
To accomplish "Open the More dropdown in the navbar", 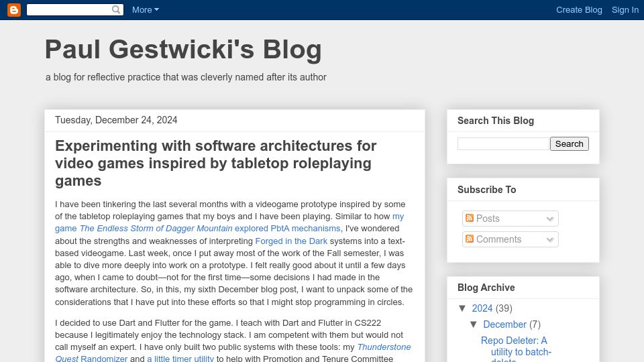I will coord(146,10).
